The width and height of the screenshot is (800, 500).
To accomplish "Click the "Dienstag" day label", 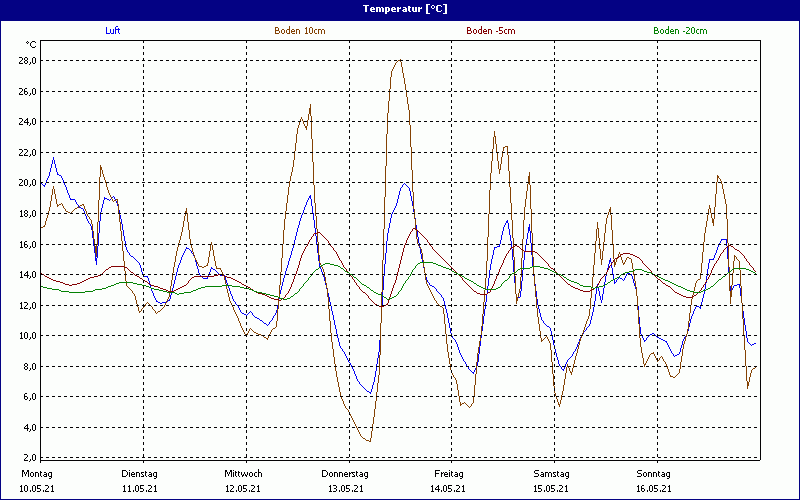I will pos(139,474).
